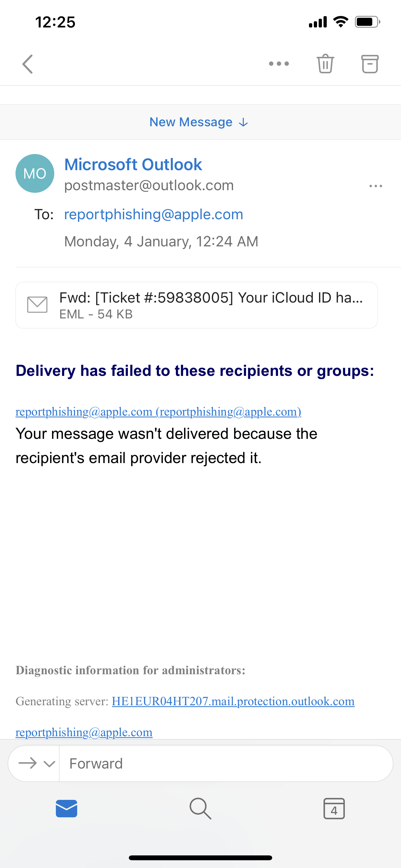Tap the Microsoft Outlook sender name
This screenshot has height=868, width=401.
(133, 164)
